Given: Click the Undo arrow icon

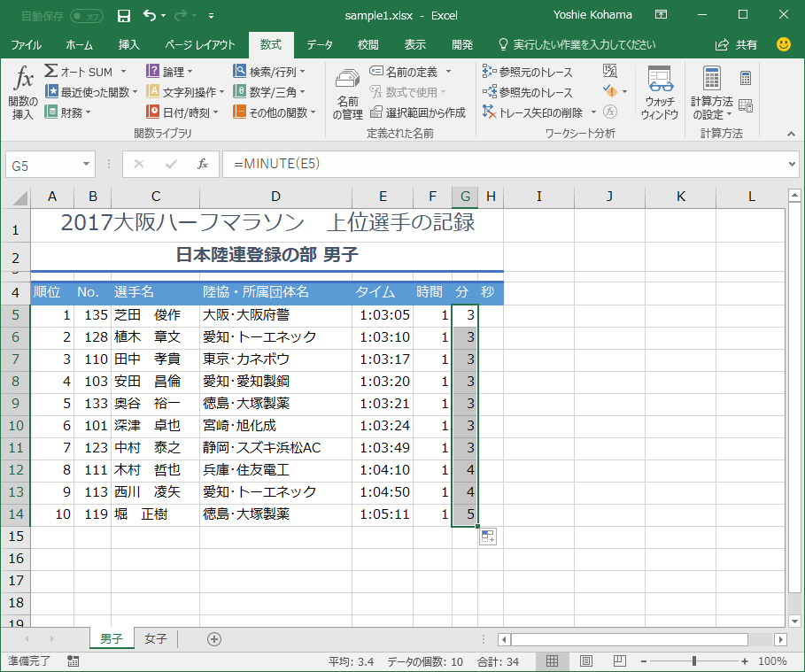Looking at the screenshot, I should 150,15.
